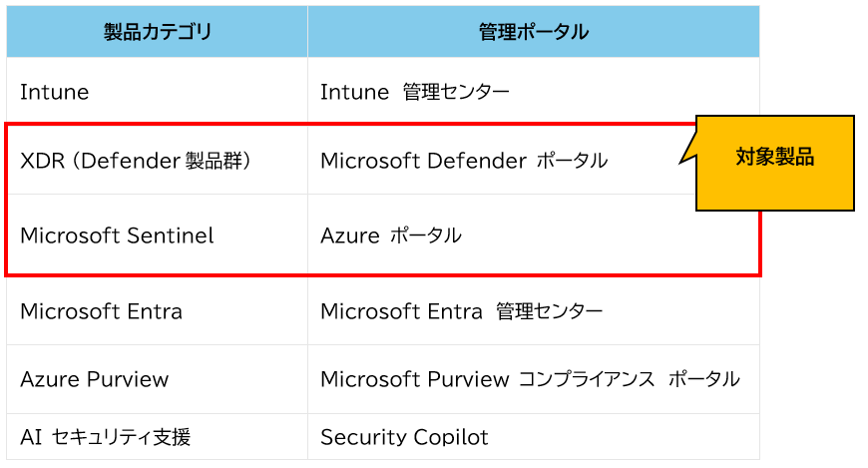Select the Azure Purview cell

(x=94, y=379)
